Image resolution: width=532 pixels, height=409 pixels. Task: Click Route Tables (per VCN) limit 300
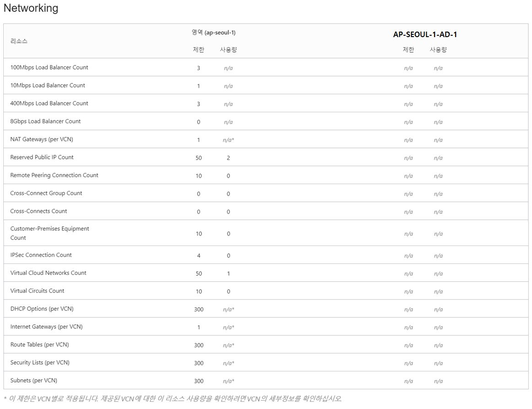click(x=199, y=345)
